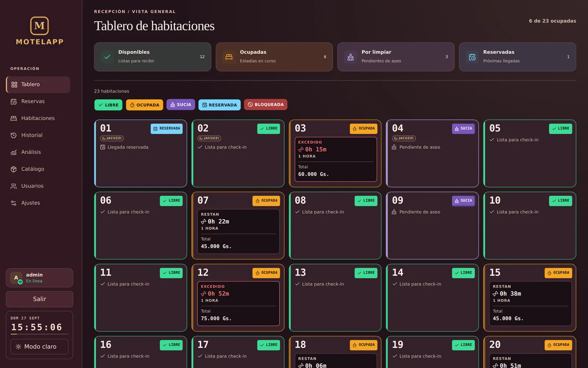Open the exceeded time panel of room 03
This screenshot has width=588, height=368.
click(336, 159)
